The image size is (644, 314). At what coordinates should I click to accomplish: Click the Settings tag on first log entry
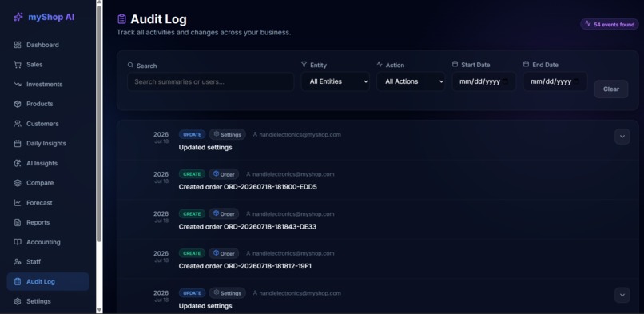(228, 135)
